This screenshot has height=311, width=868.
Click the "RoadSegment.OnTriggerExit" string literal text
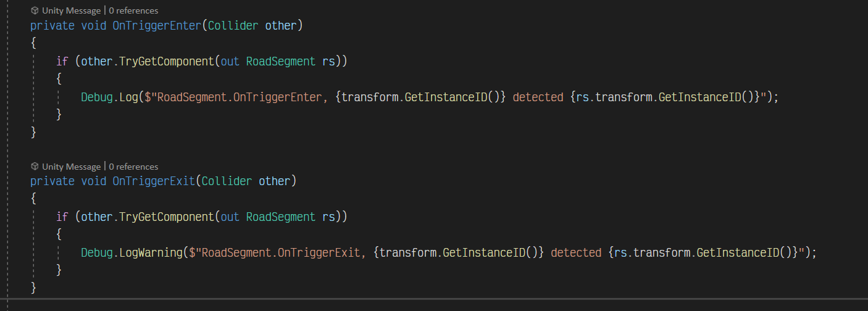point(282,252)
